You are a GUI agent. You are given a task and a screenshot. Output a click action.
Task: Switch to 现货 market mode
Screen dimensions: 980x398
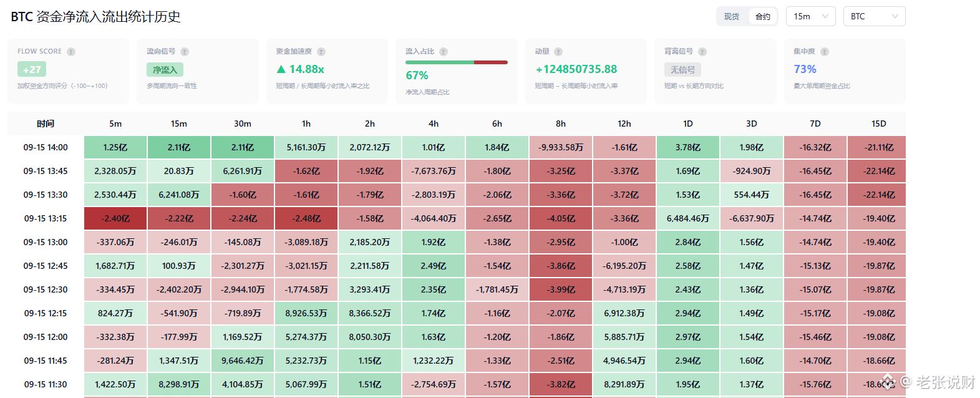point(732,17)
